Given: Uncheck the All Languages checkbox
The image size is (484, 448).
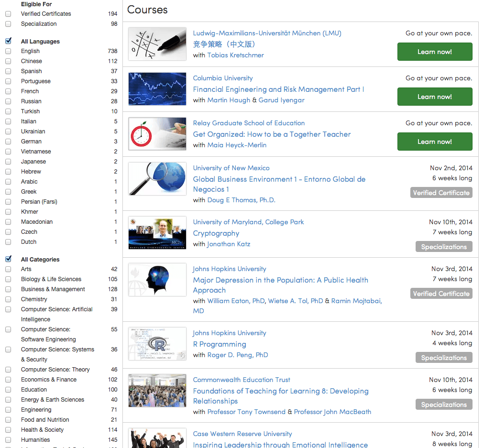Looking at the screenshot, I should click(8, 41).
